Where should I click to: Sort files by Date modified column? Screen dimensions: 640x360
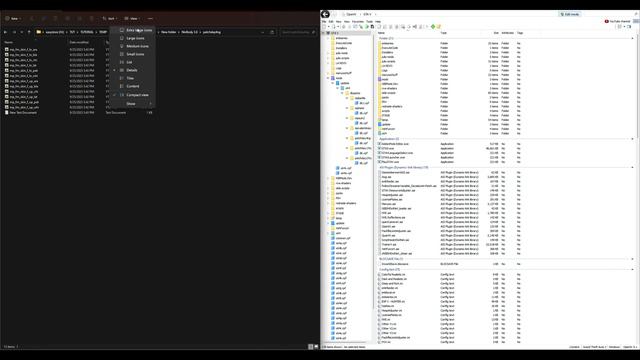point(79,42)
